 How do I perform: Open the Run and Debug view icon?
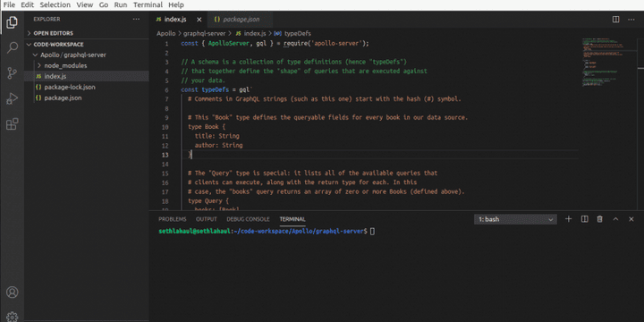click(x=12, y=98)
